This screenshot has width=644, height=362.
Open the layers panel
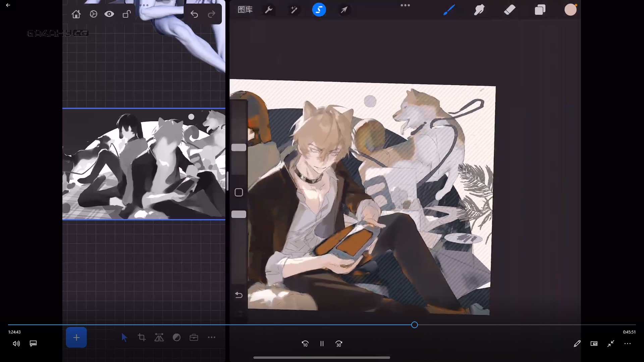(x=540, y=10)
